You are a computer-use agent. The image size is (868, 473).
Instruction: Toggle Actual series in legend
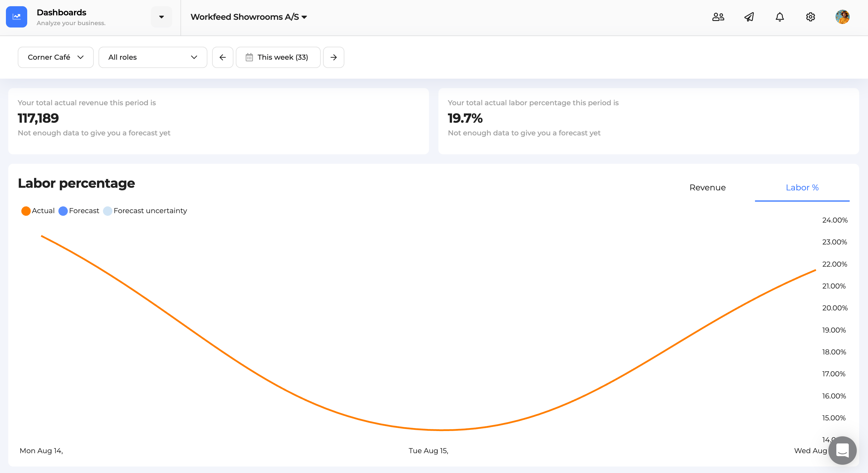pyautogui.click(x=38, y=211)
